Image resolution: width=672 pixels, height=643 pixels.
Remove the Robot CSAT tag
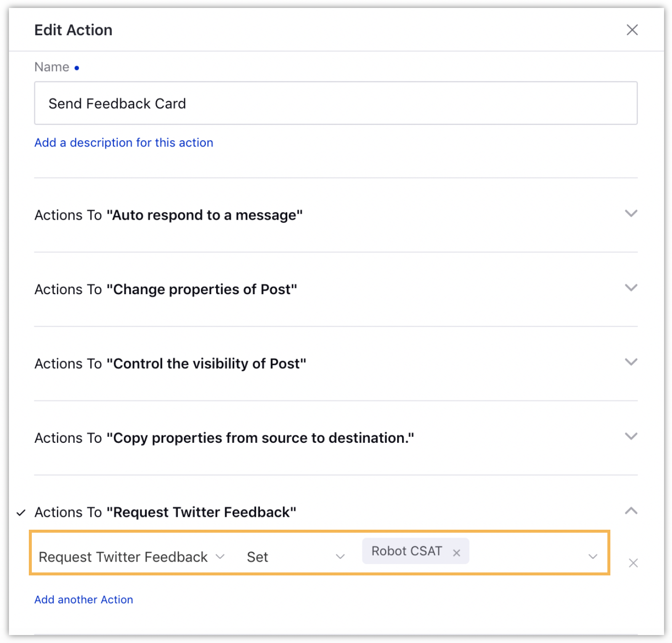456,553
